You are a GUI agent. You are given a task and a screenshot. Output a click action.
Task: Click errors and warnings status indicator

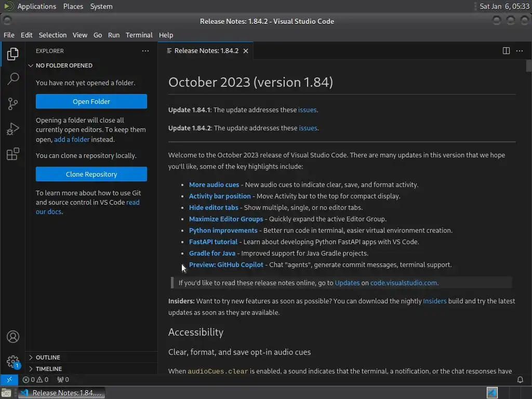35,379
